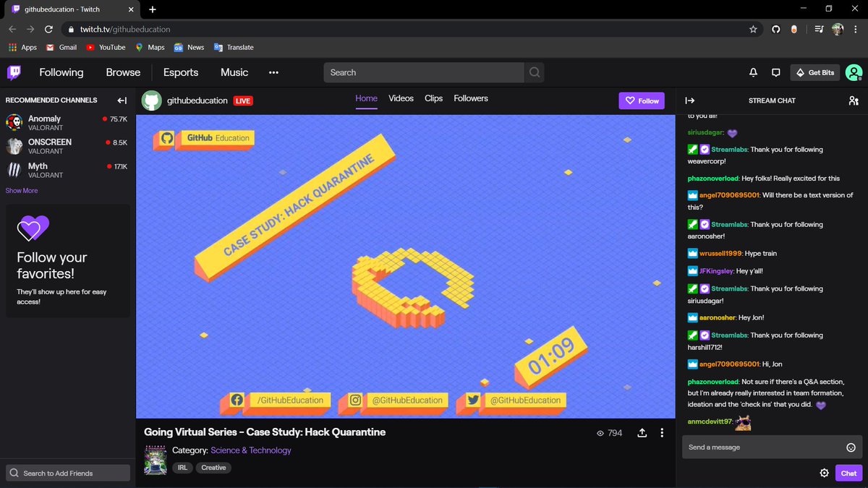Go back in browser history
Screen dimensions: 868x488
coord(12,30)
